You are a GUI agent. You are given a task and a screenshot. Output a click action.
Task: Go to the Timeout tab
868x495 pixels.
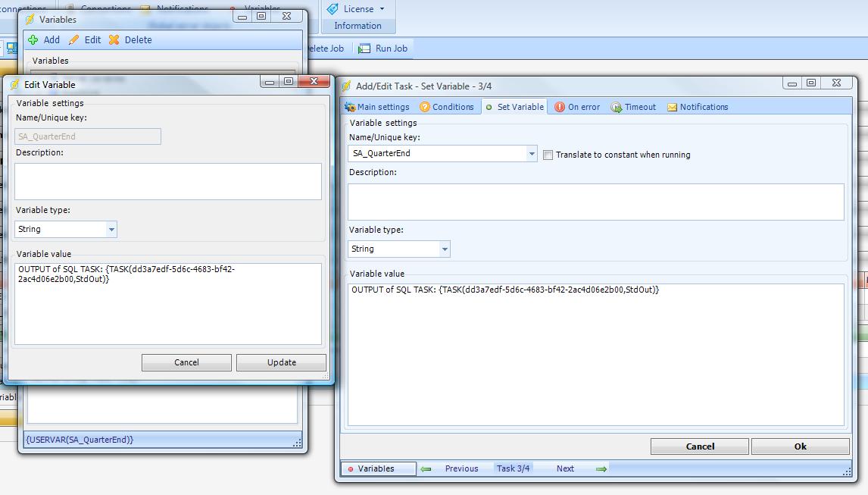click(x=634, y=107)
